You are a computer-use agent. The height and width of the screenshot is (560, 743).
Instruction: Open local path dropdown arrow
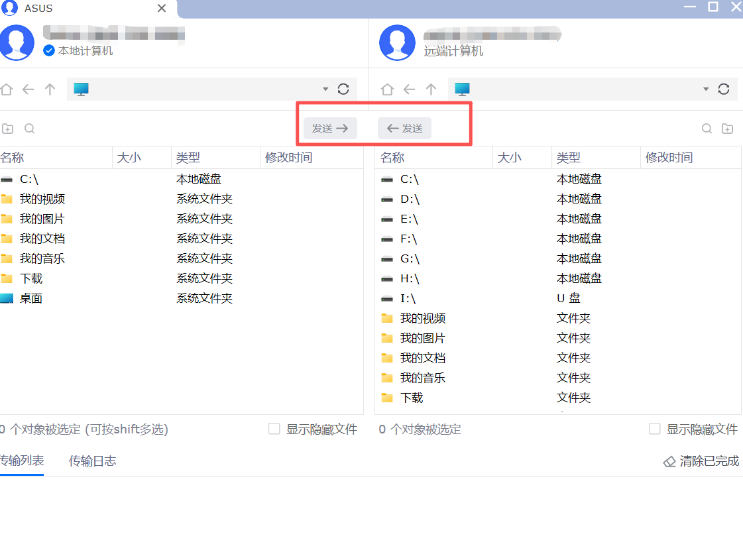pos(325,89)
